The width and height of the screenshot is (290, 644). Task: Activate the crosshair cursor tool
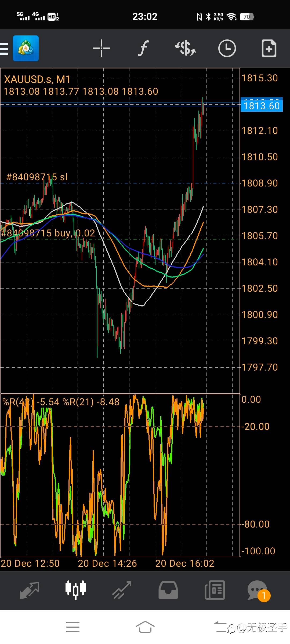point(102,48)
